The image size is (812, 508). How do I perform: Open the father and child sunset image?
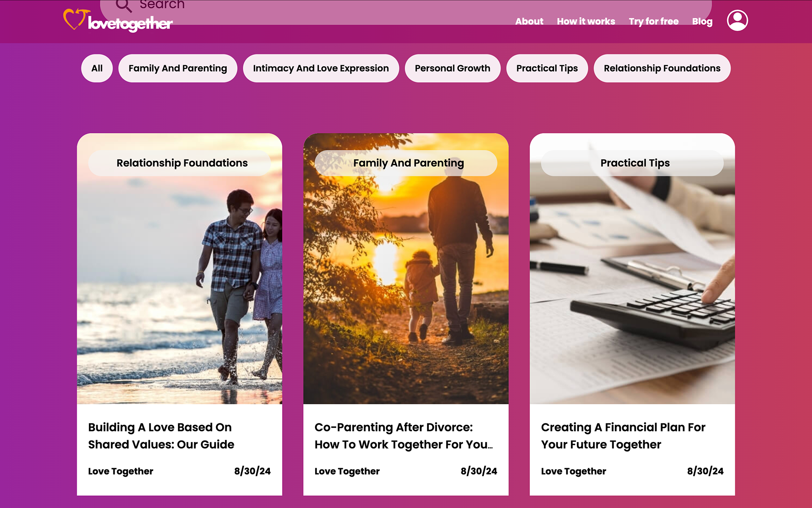pyautogui.click(x=406, y=269)
